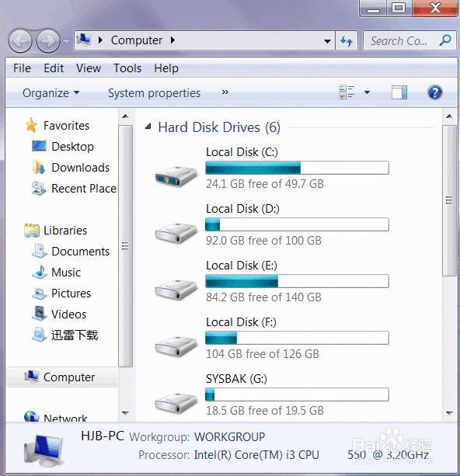Click the Local Disk (D:) label
460x476 pixels.
click(x=242, y=209)
